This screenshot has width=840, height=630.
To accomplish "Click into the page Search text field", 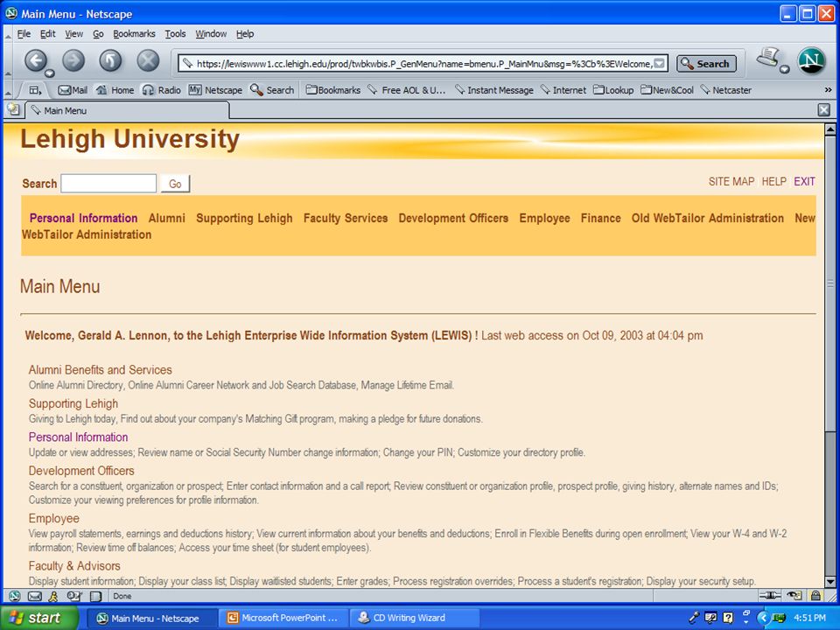I will tap(108, 183).
